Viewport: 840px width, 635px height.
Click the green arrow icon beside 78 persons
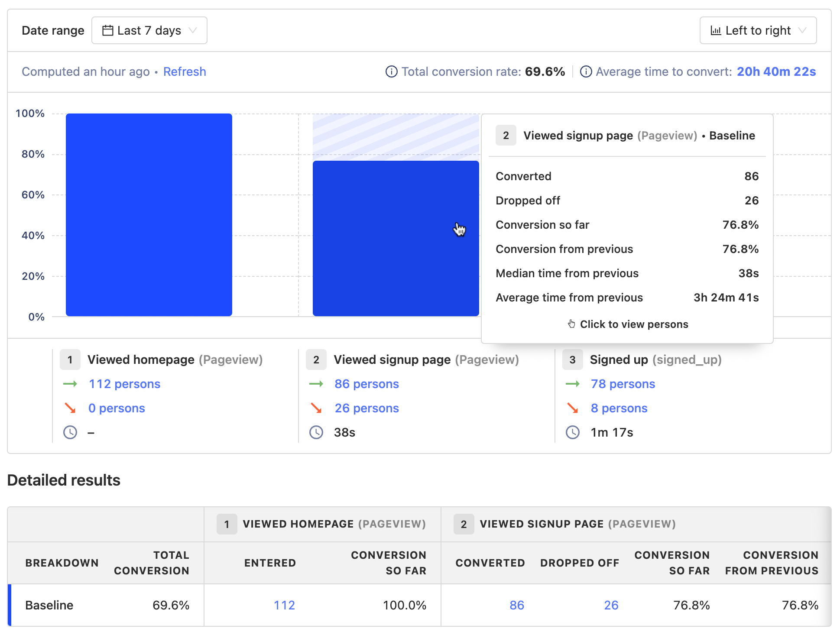[573, 384]
